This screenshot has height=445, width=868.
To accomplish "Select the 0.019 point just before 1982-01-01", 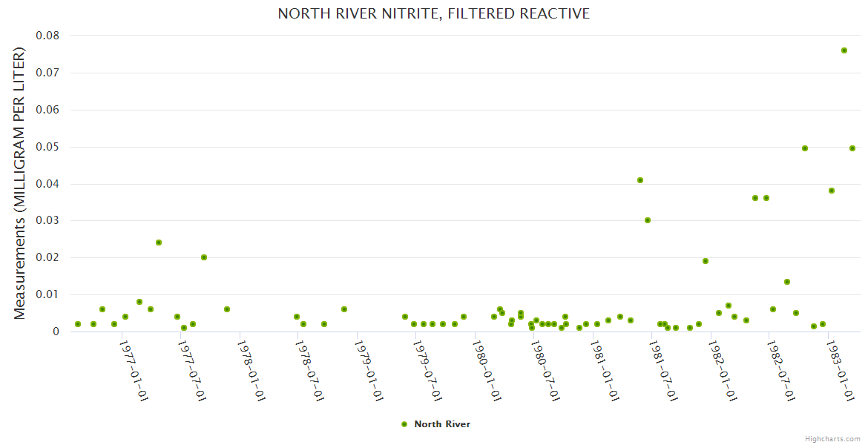I will point(706,261).
